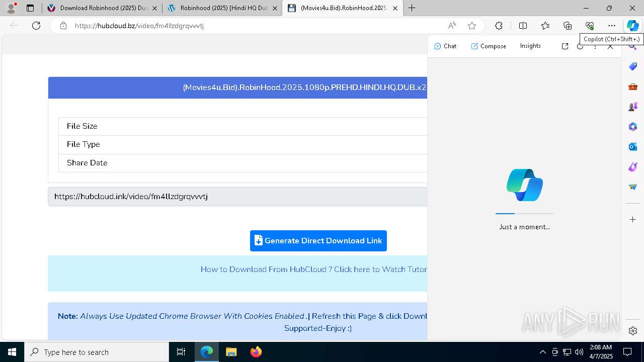View site information lock icon
644x362 pixels.
[x=63, y=26]
